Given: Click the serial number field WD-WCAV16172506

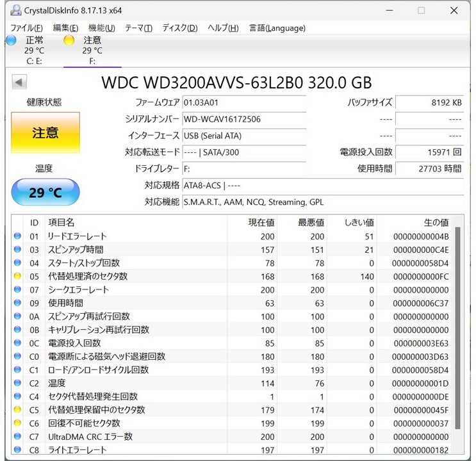Looking at the screenshot, I should click(x=244, y=119).
